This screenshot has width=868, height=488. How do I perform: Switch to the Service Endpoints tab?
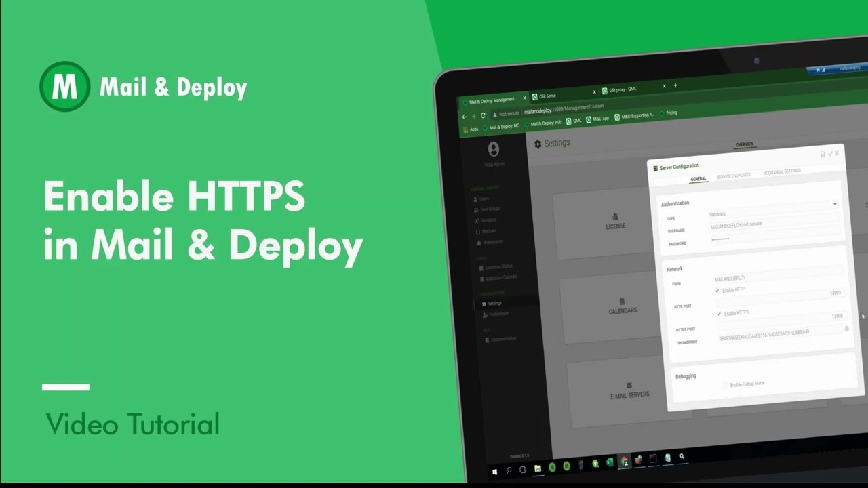pos(734,176)
